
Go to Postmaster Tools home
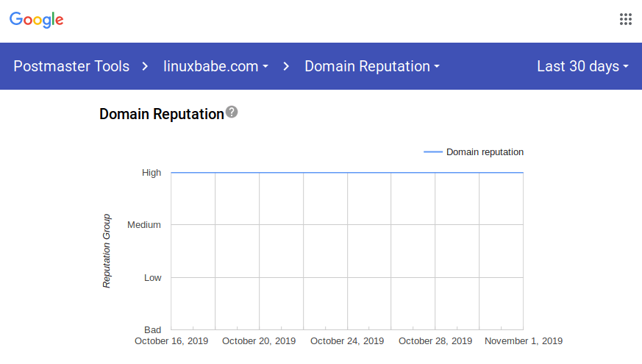tap(71, 66)
